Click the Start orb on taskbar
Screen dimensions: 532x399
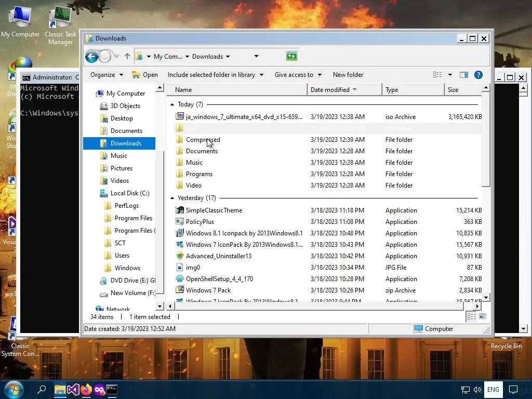point(14,390)
